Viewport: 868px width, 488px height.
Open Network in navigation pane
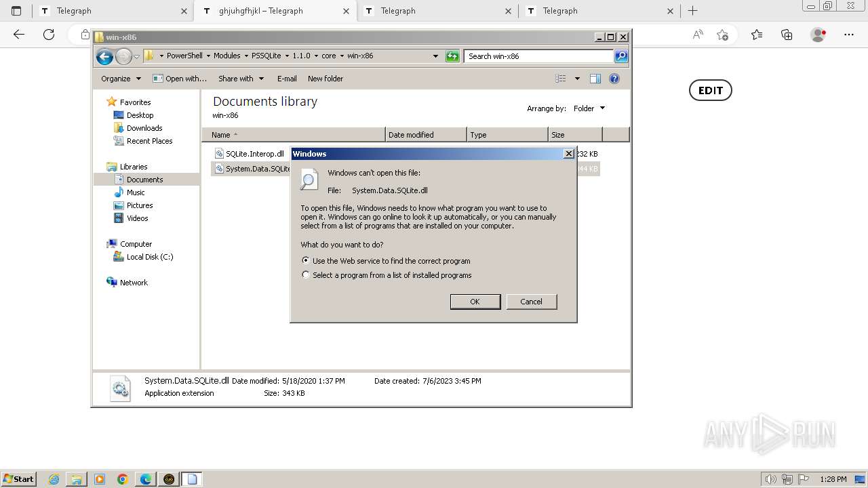pyautogui.click(x=134, y=283)
